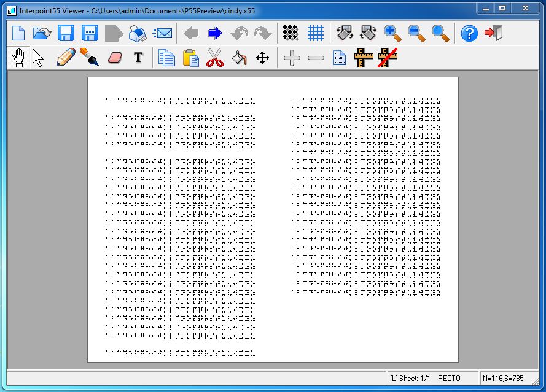Click the braille page preview area
The width and height of the screenshot is (546, 392).
pyautogui.click(x=273, y=219)
